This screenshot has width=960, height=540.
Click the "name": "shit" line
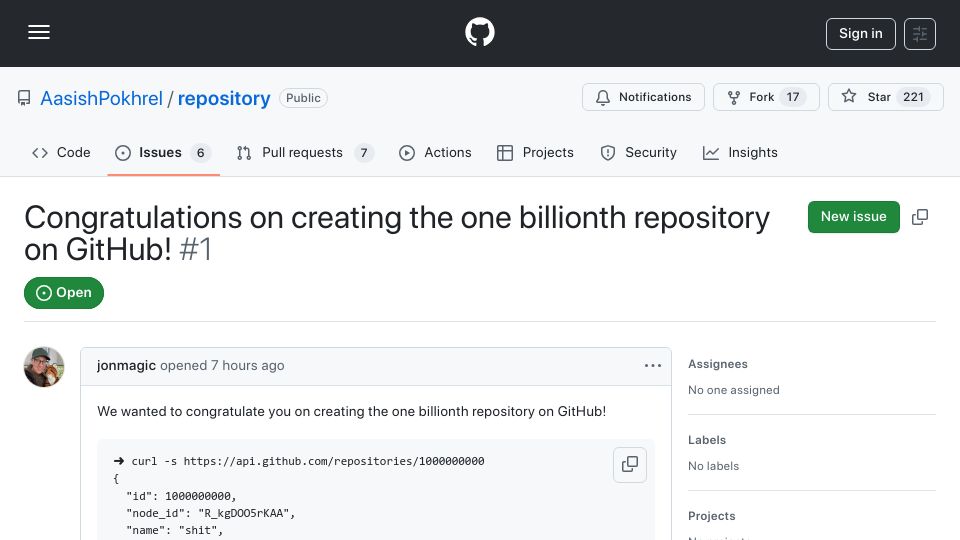(x=174, y=530)
